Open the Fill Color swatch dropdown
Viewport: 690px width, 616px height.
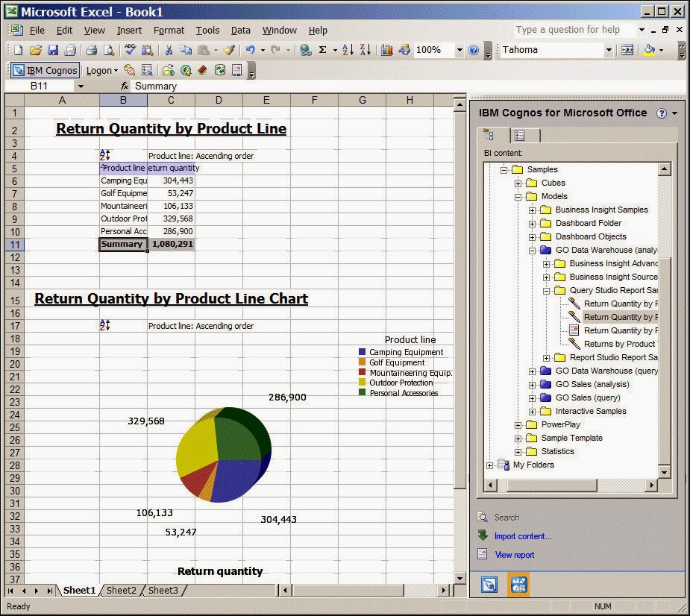pos(661,50)
